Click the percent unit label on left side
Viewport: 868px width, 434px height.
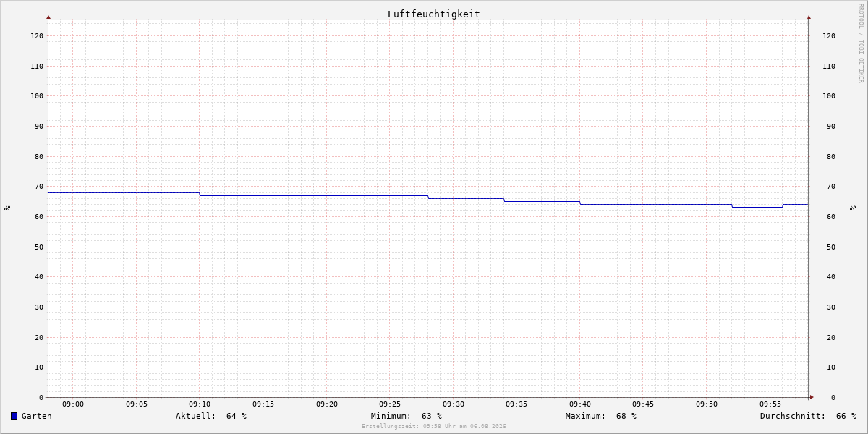click(x=7, y=208)
